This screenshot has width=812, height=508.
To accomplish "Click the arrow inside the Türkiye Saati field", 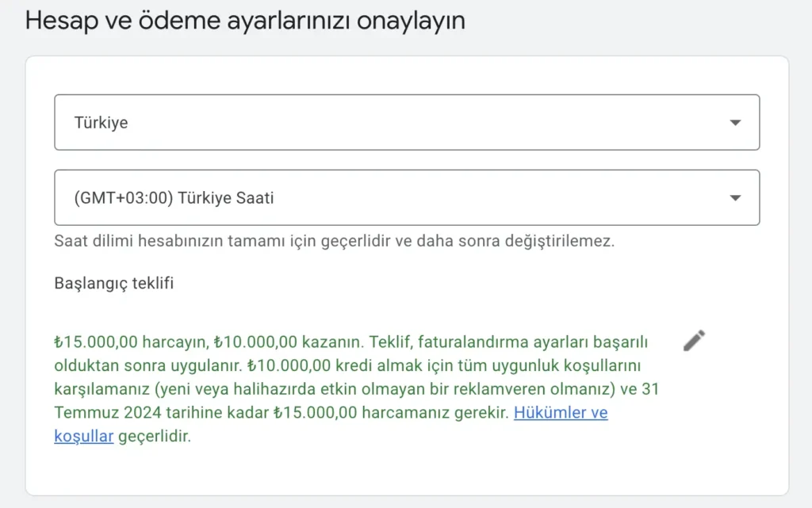I will (736, 197).
